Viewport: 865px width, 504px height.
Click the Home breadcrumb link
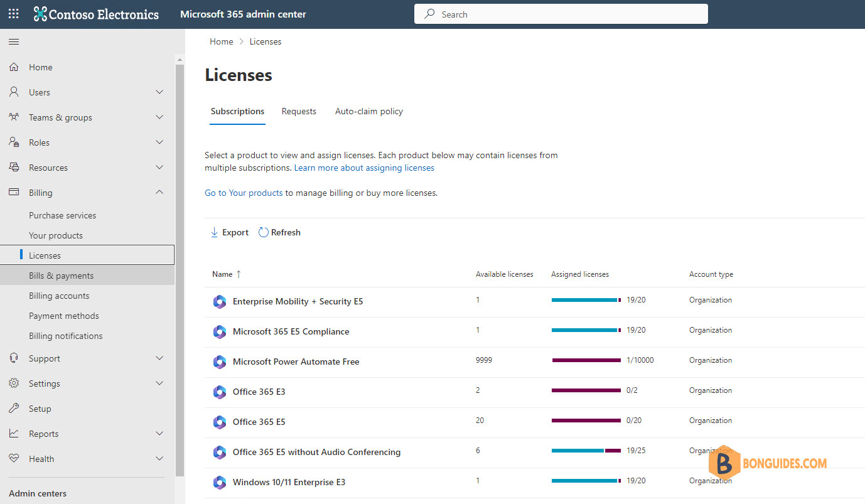pyautogui.click(x=222, y=41)
